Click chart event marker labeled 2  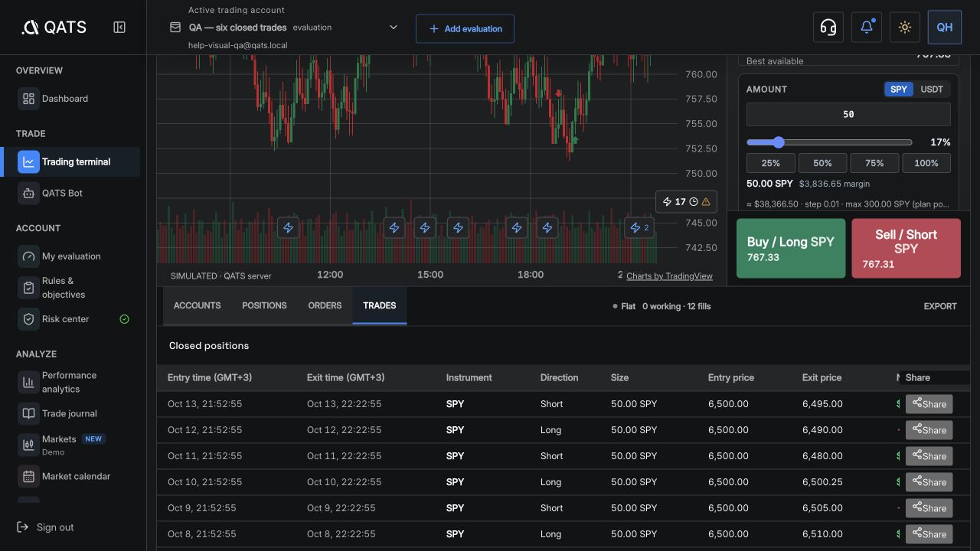[x=639, y=228]
